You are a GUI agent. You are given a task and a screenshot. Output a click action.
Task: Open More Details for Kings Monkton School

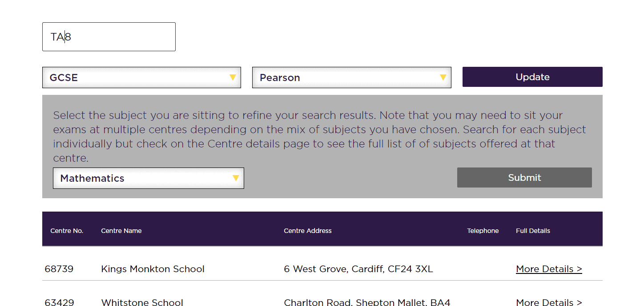click(x=549, y=269)
